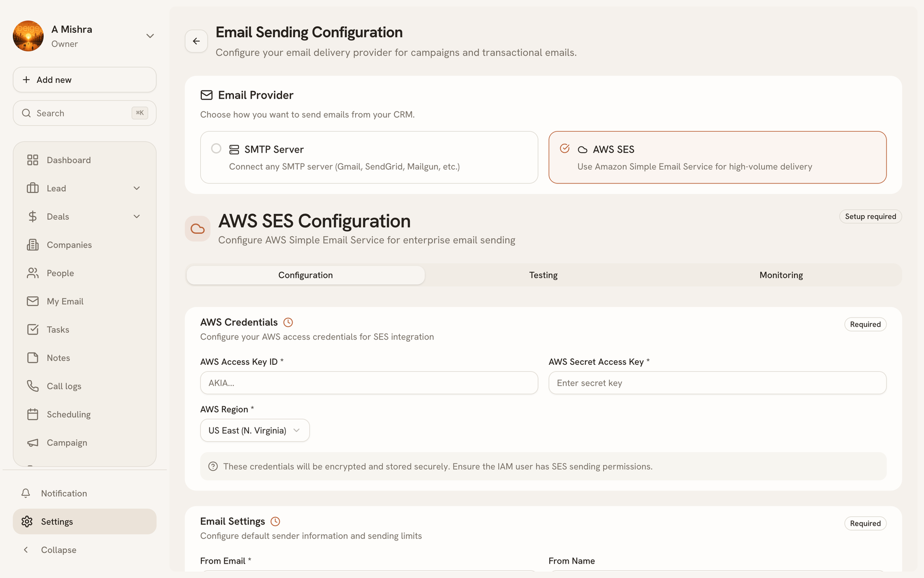
Task: Click the search magnifier icon
Action: (x=26, y=113)
